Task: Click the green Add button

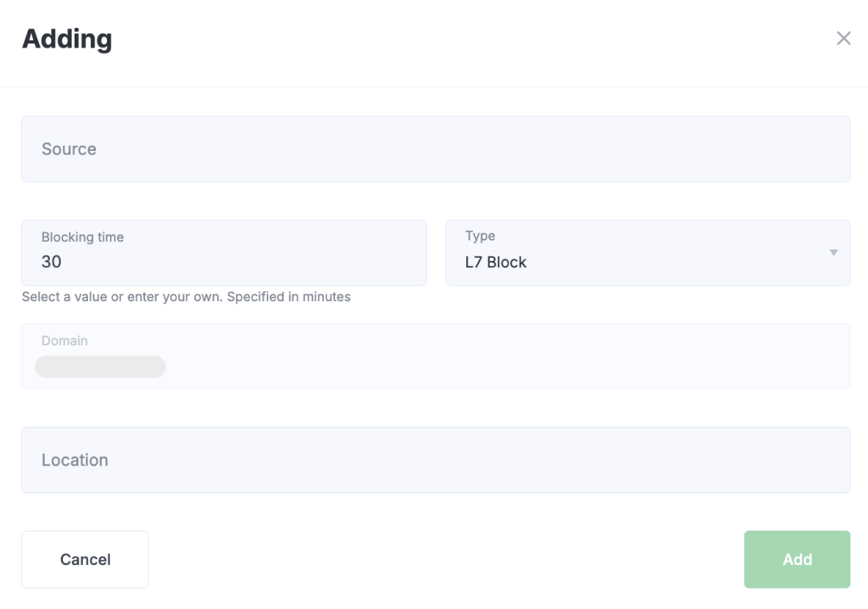Action: click(x=797, y=559)
